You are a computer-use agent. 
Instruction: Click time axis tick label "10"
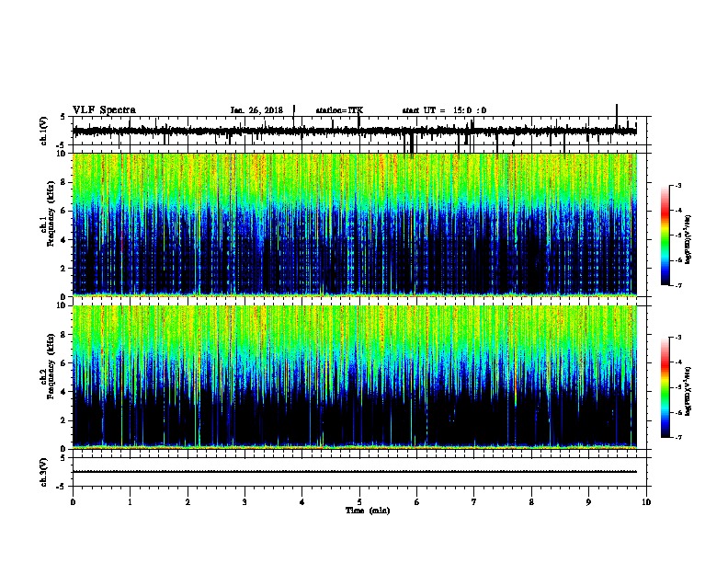pos(646,502)
